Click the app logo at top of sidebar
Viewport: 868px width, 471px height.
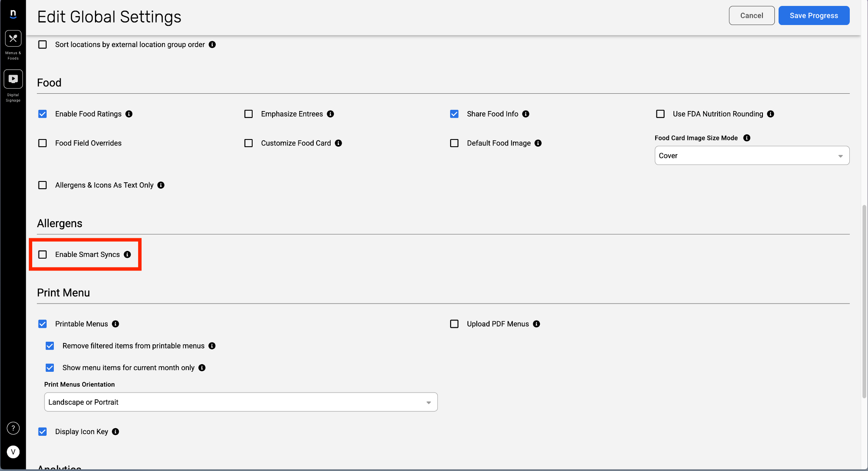click(13, 14)
